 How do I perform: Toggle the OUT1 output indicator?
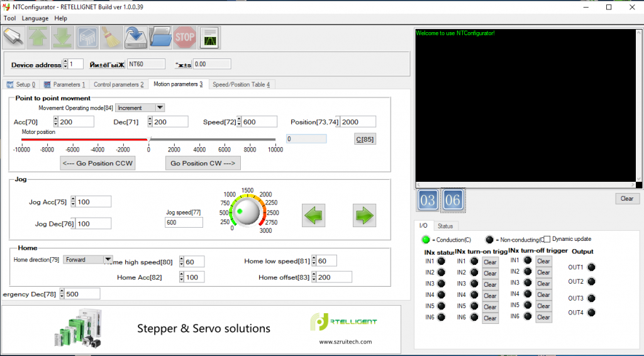click(591, 267)
